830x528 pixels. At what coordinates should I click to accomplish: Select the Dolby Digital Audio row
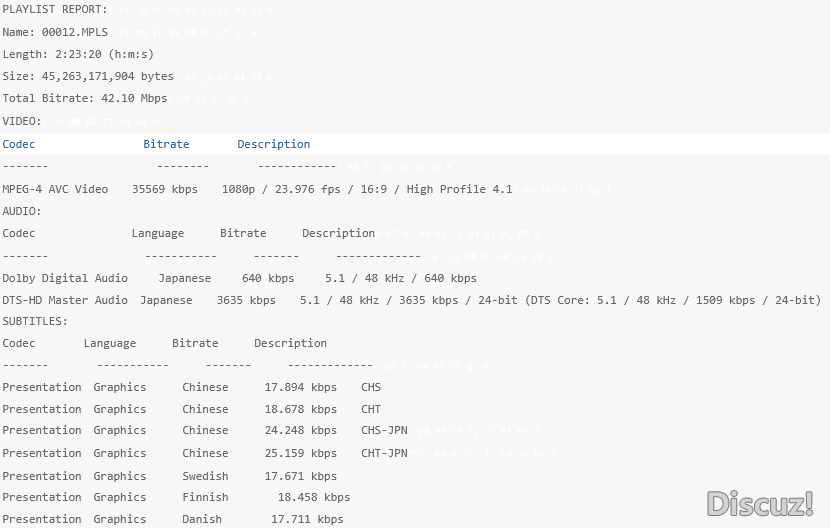239,278
